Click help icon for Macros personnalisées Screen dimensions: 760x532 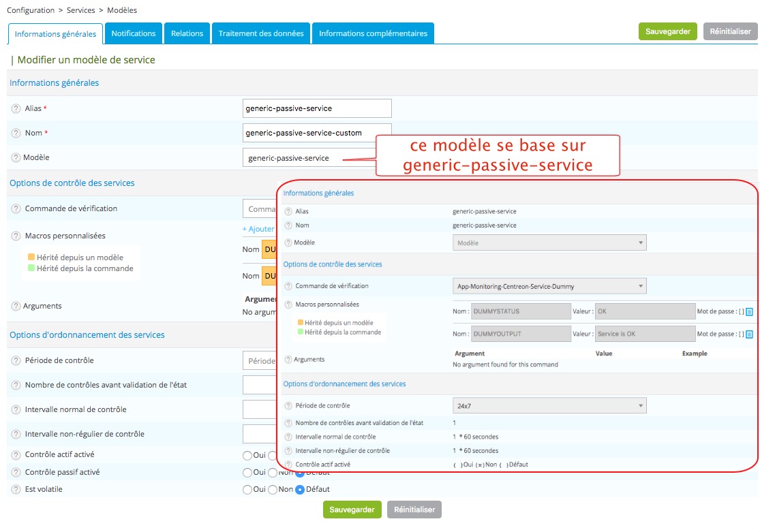coord(16,236)
